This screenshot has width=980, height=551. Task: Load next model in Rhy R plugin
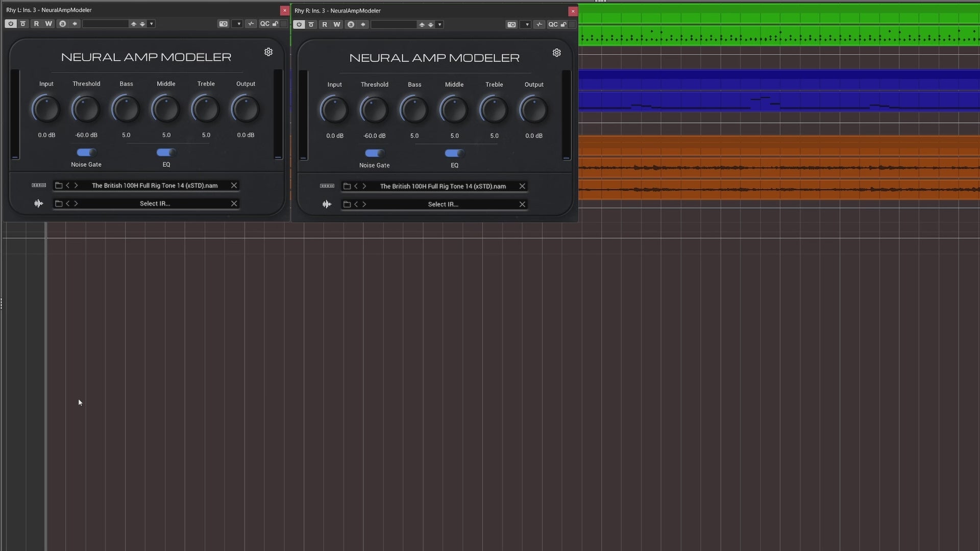[x=364, y=186]
